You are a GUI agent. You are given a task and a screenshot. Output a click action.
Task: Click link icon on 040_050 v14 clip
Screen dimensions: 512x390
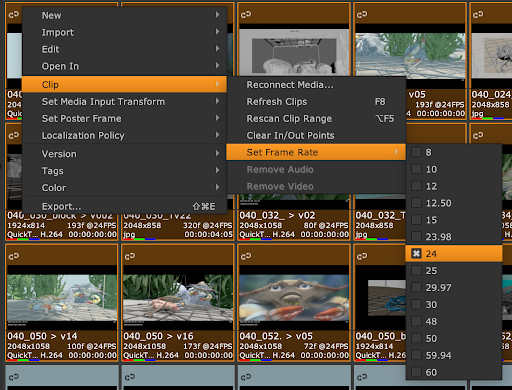[x=14, y=256]
